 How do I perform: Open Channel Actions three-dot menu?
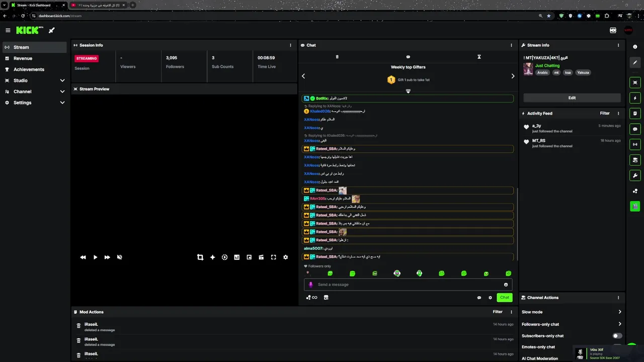pos(618,298)
